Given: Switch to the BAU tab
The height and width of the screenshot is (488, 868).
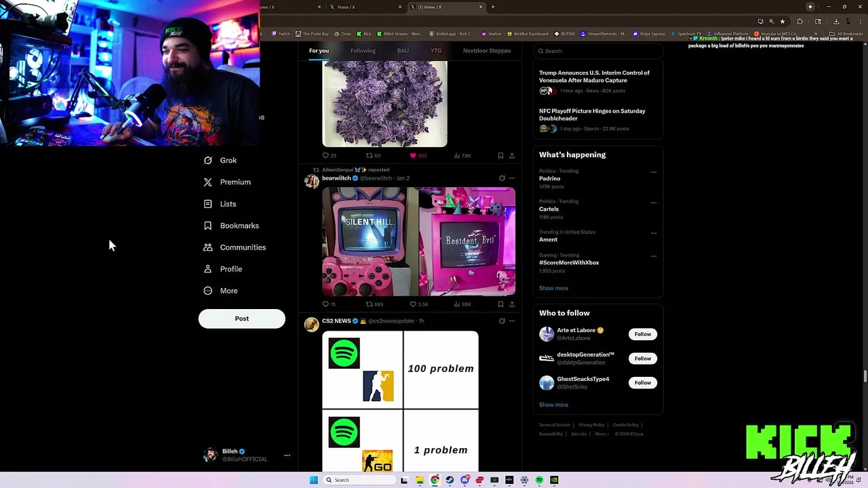Looking at the screenshot, I should (x=403, y=51).
